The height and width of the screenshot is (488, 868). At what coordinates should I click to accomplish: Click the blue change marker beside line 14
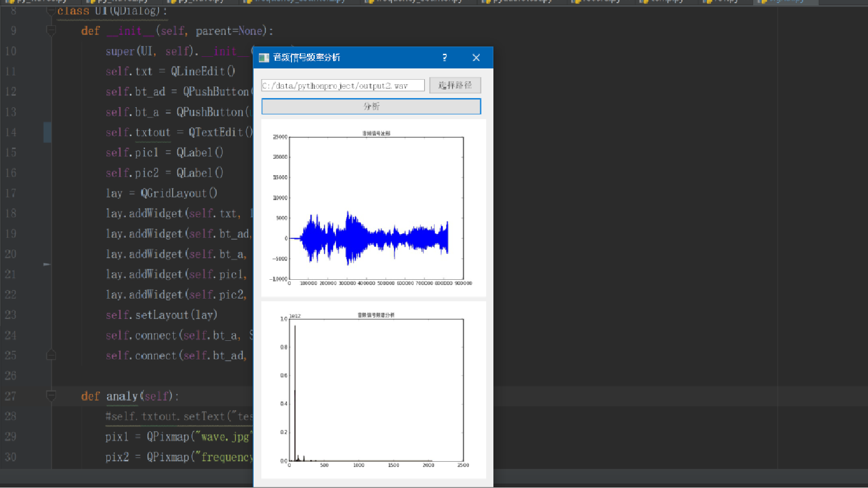point(47,132)
